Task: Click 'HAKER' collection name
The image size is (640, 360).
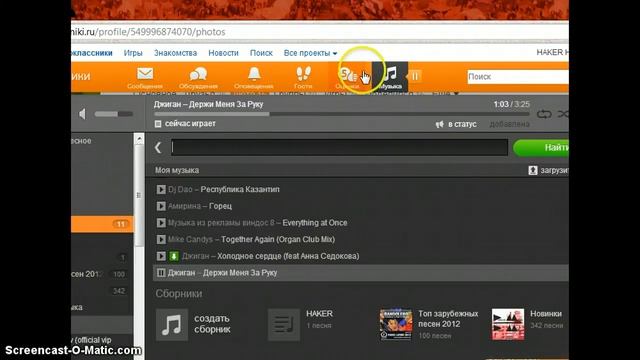Action: [x=319, y=314]
